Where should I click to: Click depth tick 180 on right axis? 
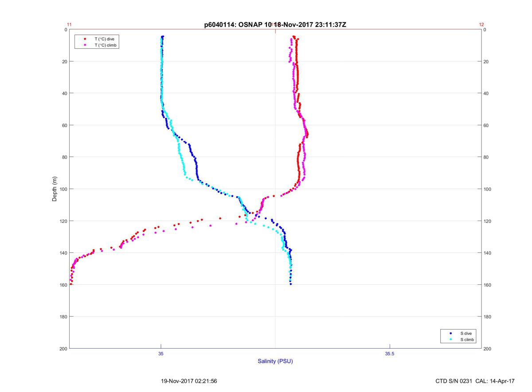coord(487,317)
